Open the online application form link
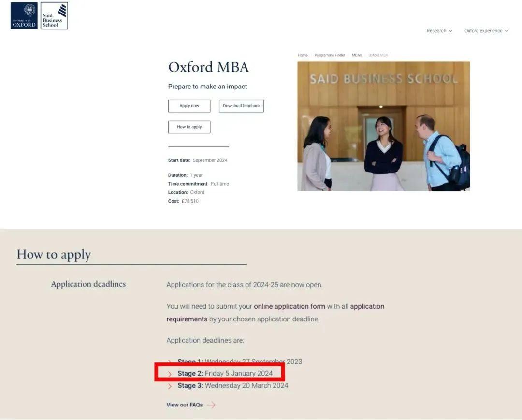The width and height of the screenshot is (522, 420). (x=290, y=306)
